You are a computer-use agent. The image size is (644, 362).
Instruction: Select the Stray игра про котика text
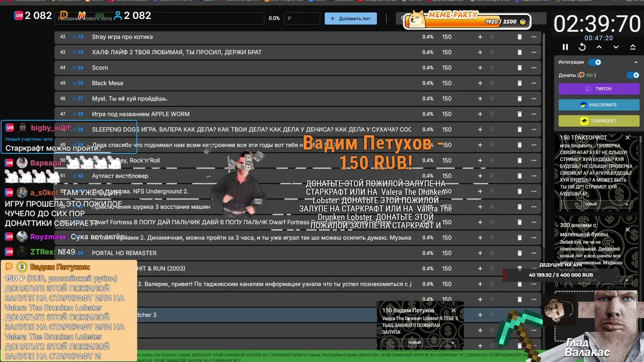click(122, 37)
